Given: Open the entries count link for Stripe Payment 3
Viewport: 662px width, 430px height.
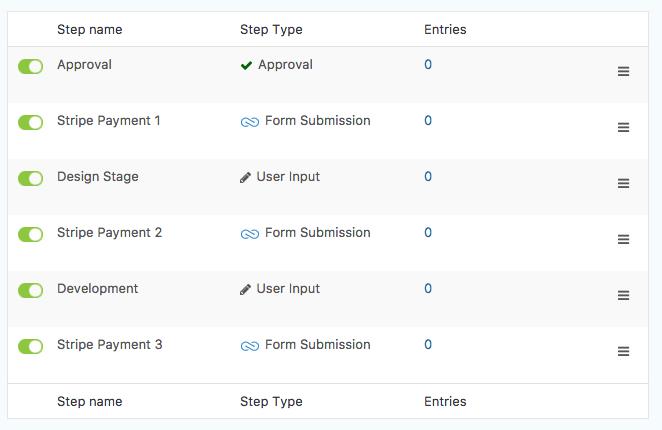Looking at the screenshot, I should coord(428,345).
